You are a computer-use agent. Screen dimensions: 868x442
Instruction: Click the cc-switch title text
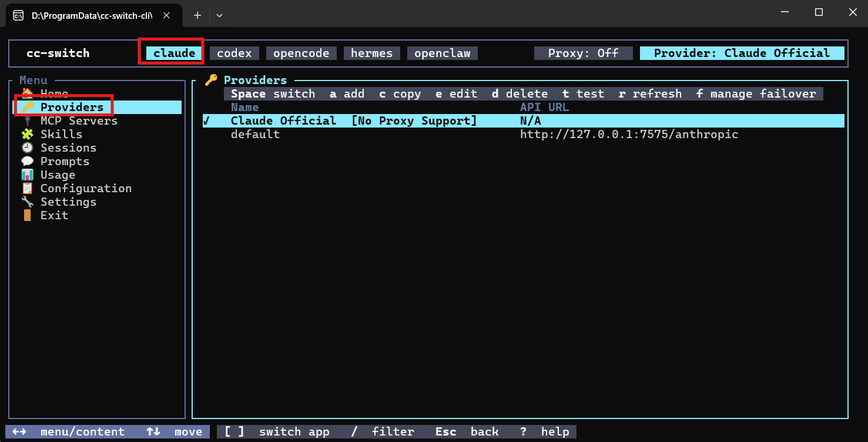click(x=58, y=53)
